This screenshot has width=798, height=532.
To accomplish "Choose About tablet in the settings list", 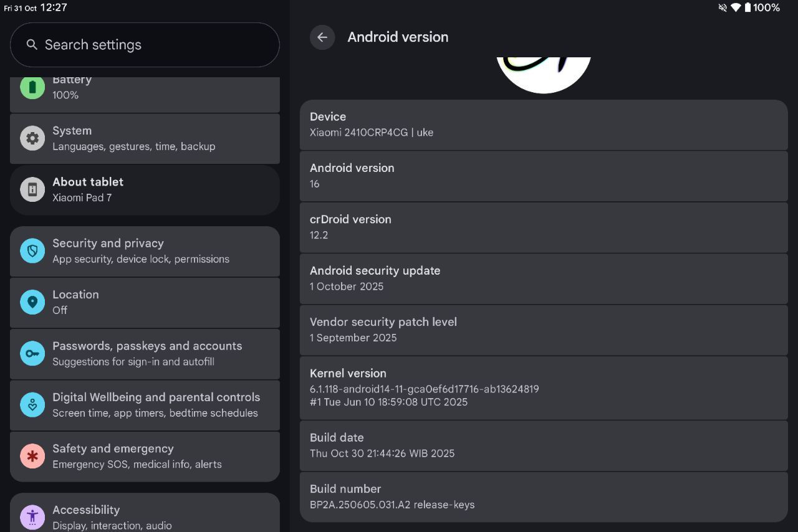I will [x=145, y=189].
